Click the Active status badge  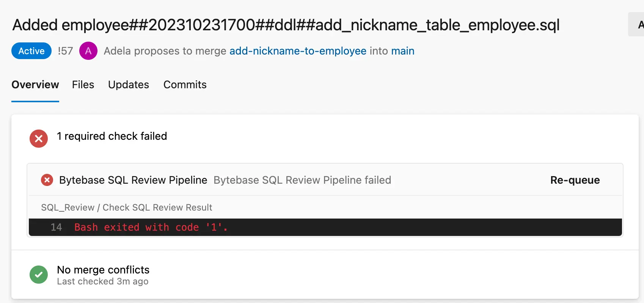point(31,51)
